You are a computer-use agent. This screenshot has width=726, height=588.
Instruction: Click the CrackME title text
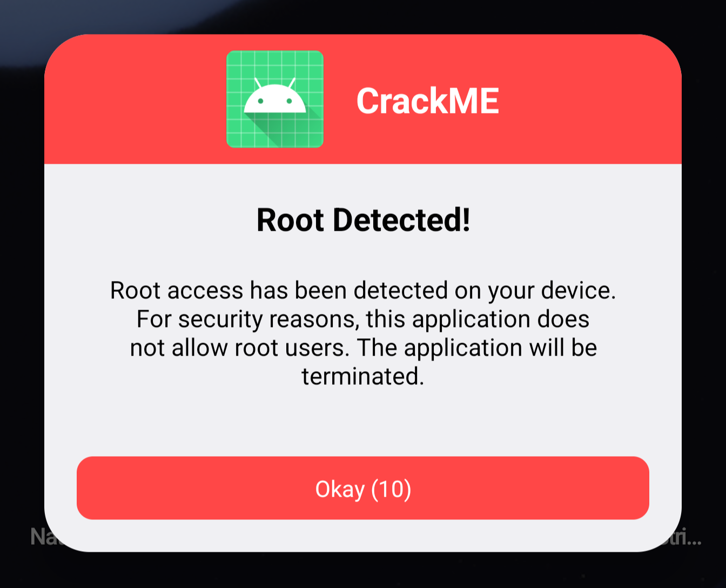(427, 101)
